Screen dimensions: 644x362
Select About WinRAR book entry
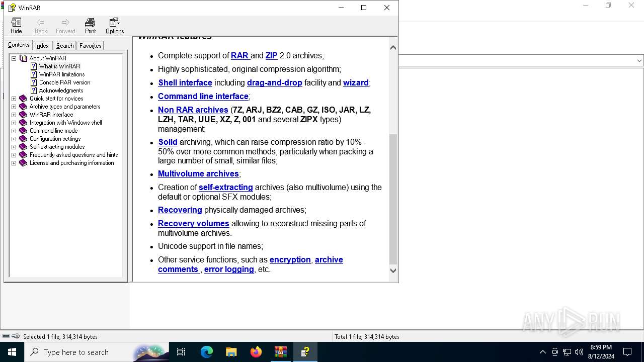[x=48, y=58]
